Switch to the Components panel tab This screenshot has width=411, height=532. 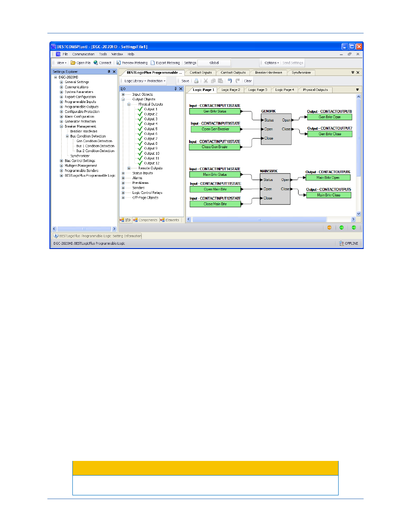[146, 220]
